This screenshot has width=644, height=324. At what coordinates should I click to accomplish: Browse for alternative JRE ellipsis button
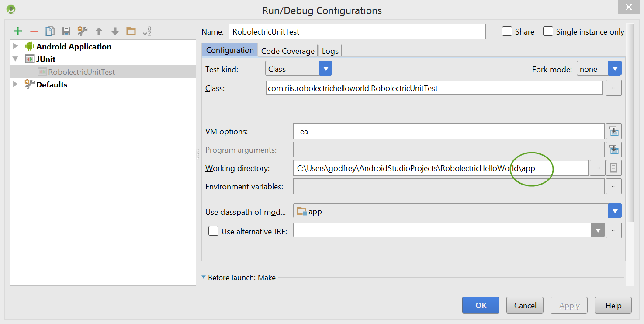coord(614,230)
